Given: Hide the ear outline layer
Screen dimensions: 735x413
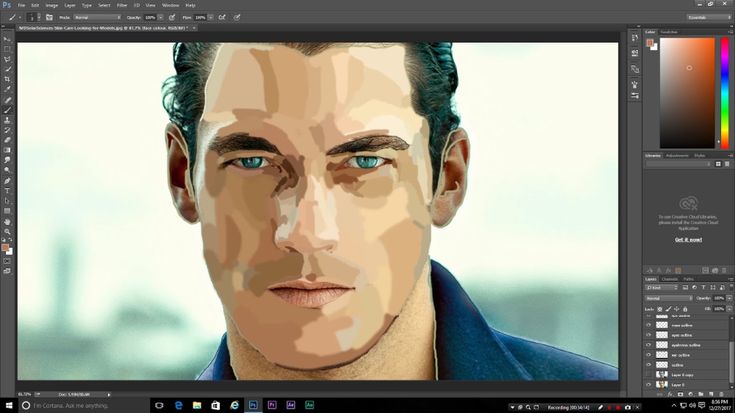Looking at the screenshot, I should (649, 355).
